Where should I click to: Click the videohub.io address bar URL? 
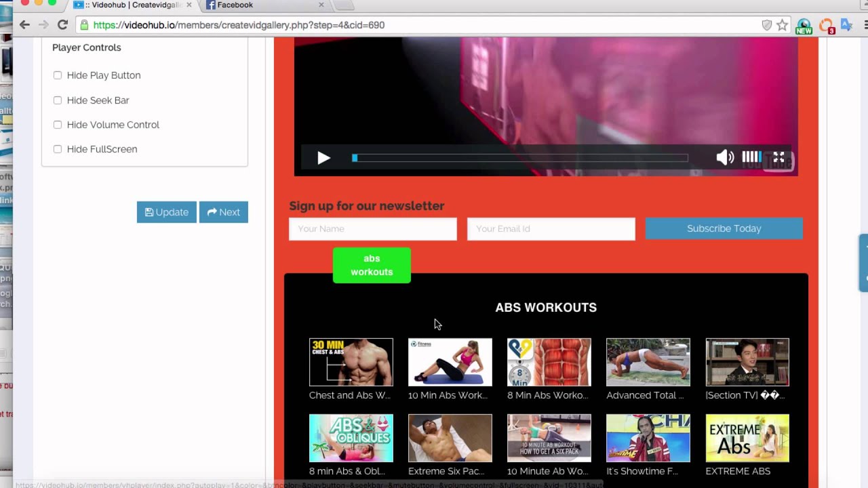click(x=239, y=25)
